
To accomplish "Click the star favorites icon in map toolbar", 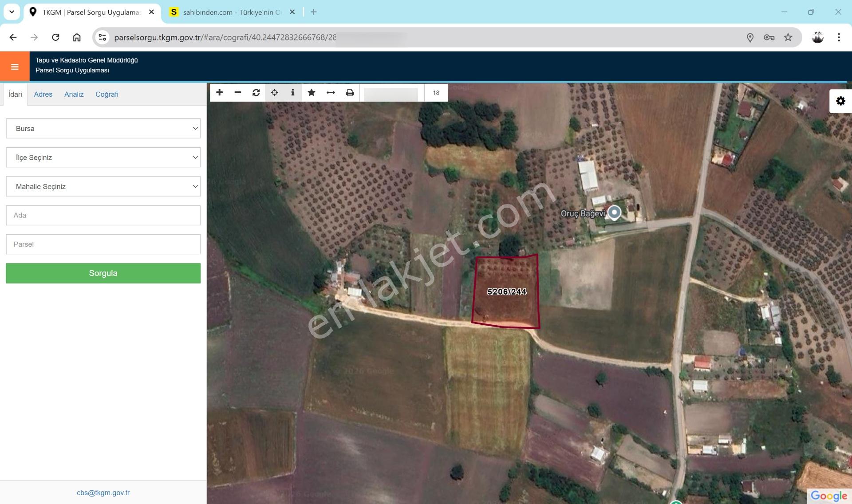I will tap(312, 93).
